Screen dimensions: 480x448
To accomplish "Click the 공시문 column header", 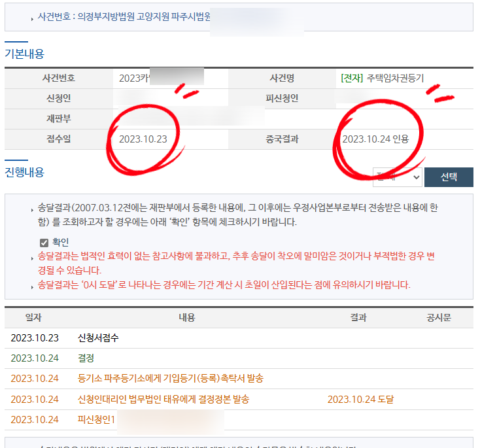I will tap(439, 317).
